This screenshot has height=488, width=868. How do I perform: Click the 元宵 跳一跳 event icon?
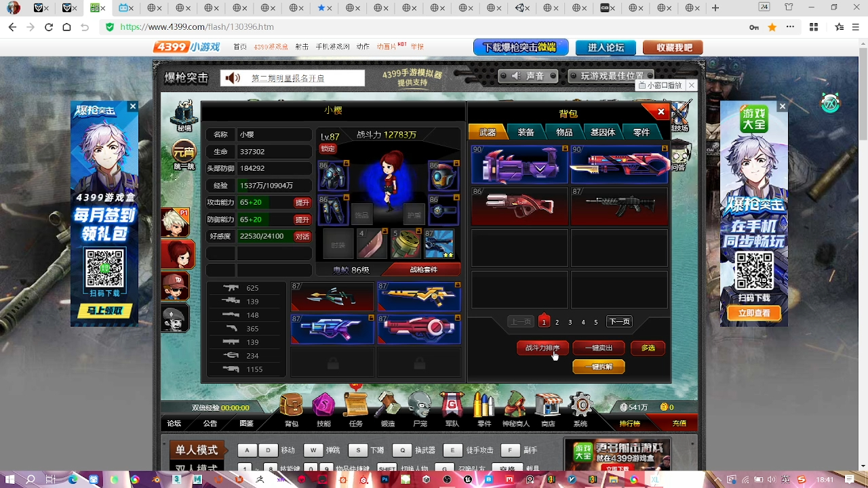[x=184, y=156]
